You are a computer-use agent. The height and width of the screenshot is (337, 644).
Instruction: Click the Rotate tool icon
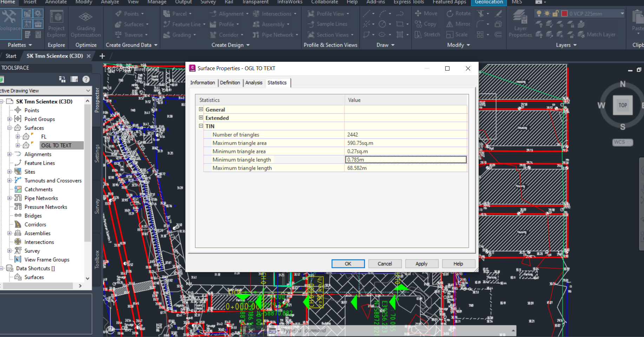[450, 14]
